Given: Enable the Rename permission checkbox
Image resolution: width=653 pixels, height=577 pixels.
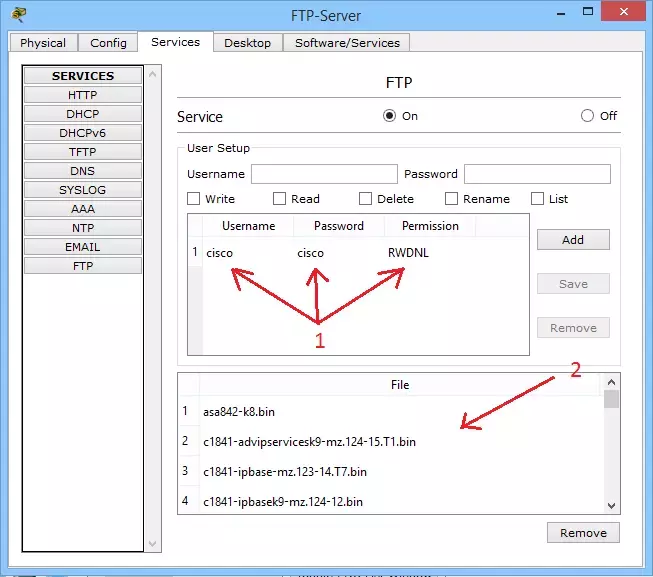Looking at the screenshot, I should tap(451, 199).
